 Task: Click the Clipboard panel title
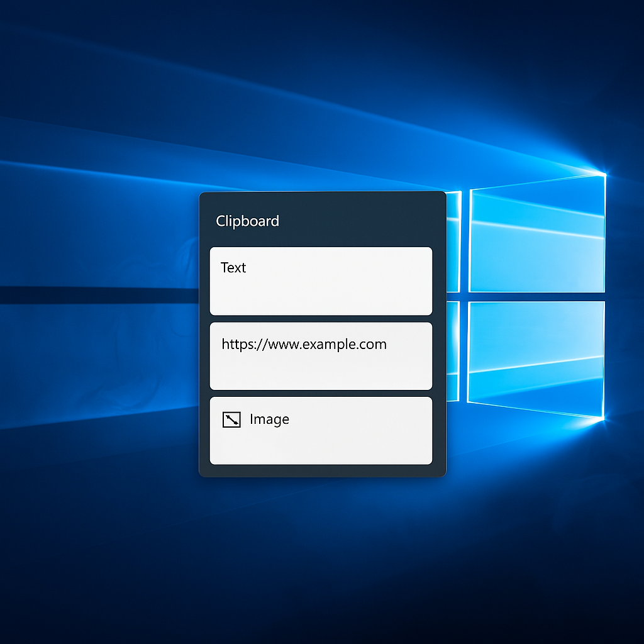[247, 221]
